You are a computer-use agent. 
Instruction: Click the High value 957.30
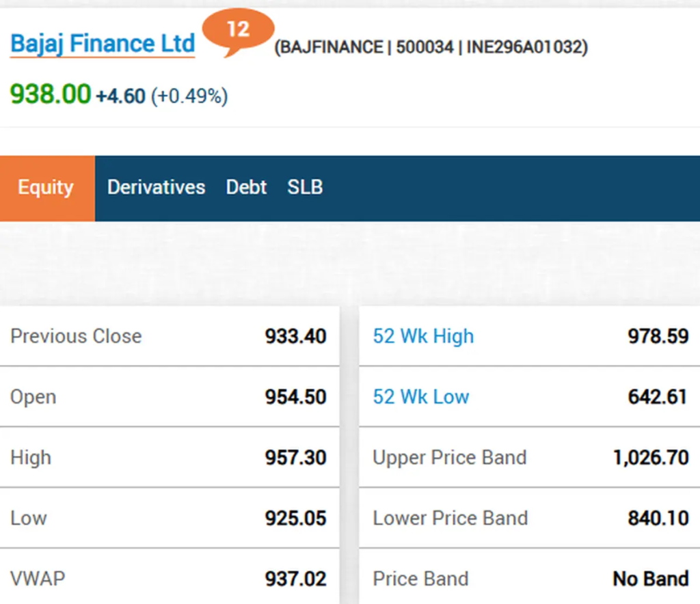tap(295, 458)
